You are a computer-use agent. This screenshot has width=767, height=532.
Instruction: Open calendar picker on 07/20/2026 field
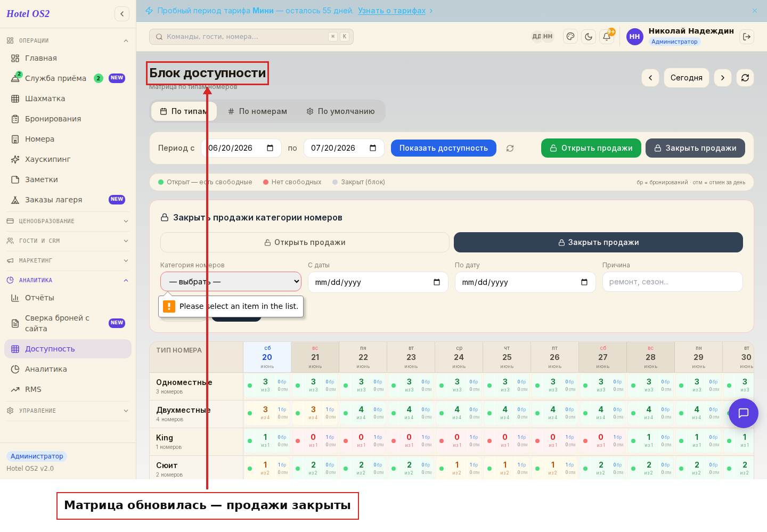click(x=373, y=148)
